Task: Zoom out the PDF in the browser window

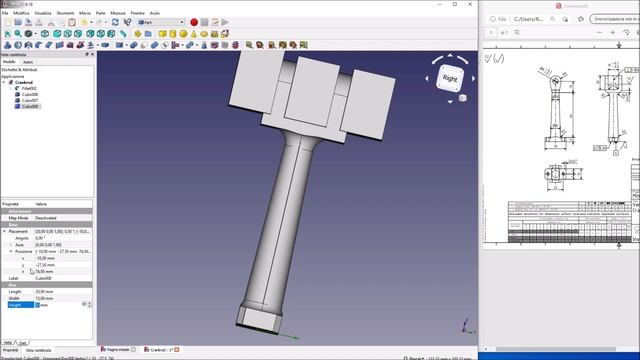Action: point(599,32)
